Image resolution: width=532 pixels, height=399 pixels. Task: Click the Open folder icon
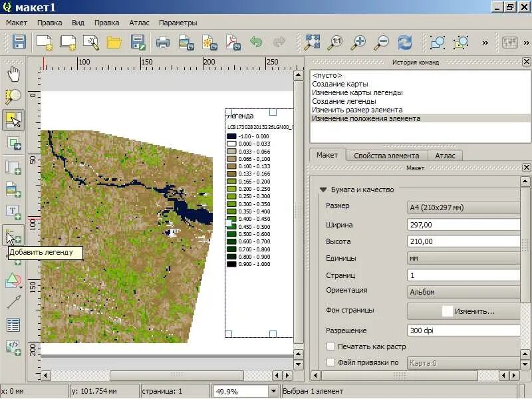tap(114, 43)
